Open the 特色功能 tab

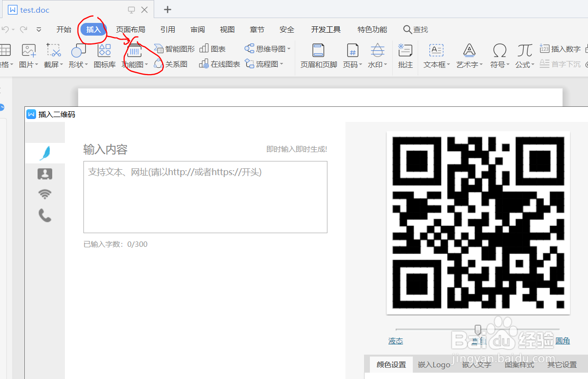372,30
